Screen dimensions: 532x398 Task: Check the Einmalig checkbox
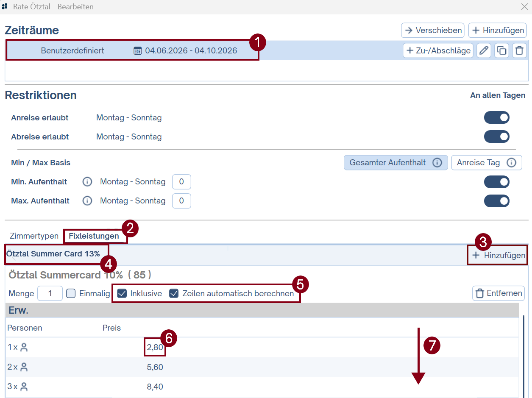pyautogui.click(x=71, y=293)
